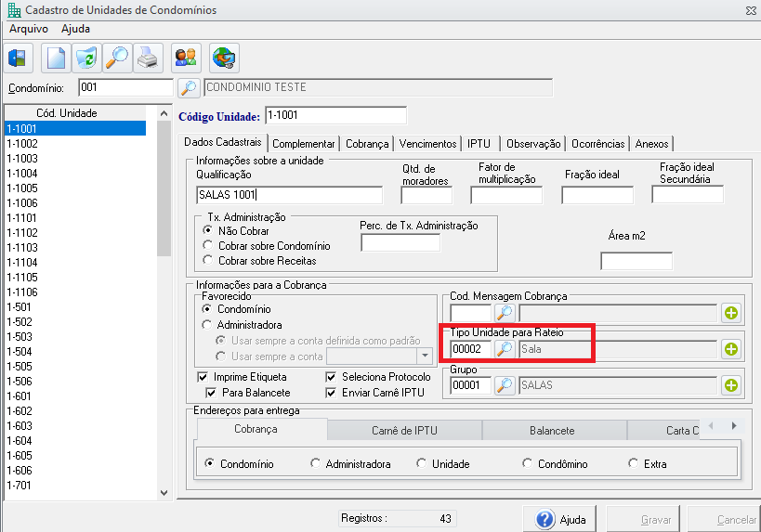Click the two-people users toolbar icon

(186, 58)
